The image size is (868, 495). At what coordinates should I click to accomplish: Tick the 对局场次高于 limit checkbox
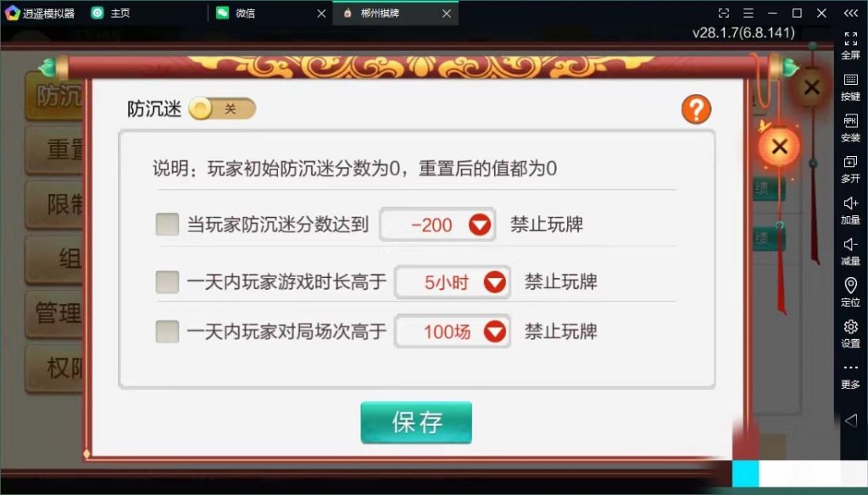(167, 331)
